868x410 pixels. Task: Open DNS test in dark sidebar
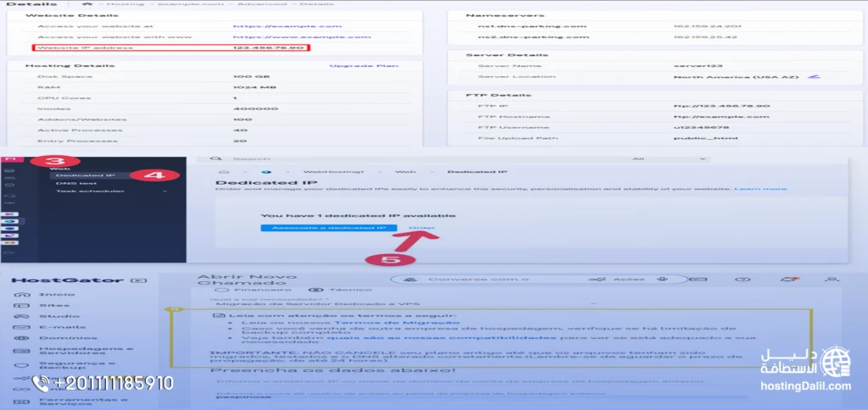(x=76, y=183)
